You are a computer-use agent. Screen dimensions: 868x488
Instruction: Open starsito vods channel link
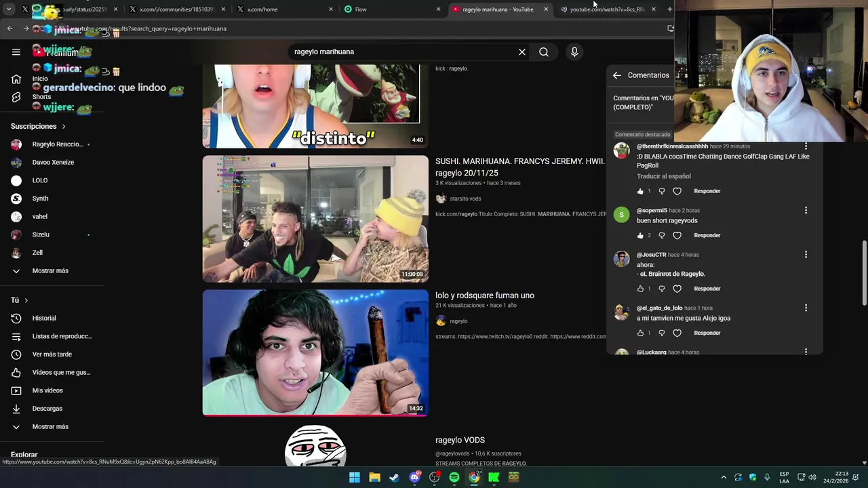point(465,199)
